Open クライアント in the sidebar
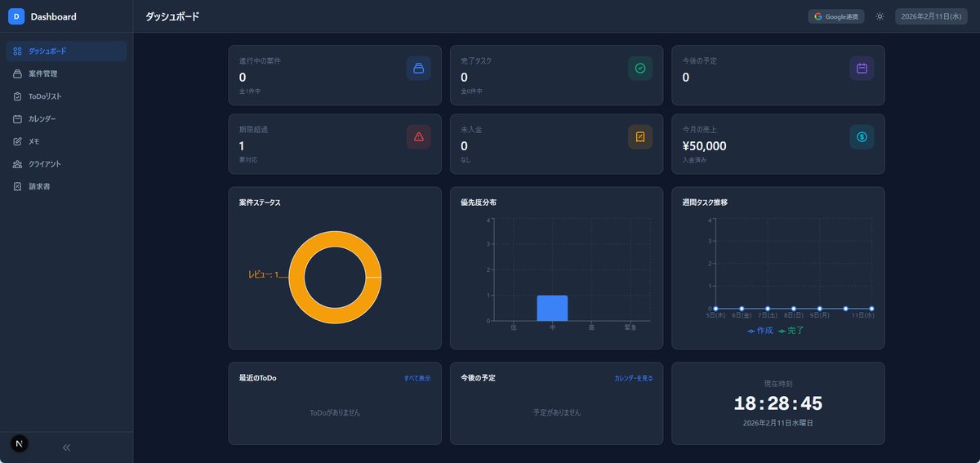This screenshot has width=980, height=463. tap(66, 164)
